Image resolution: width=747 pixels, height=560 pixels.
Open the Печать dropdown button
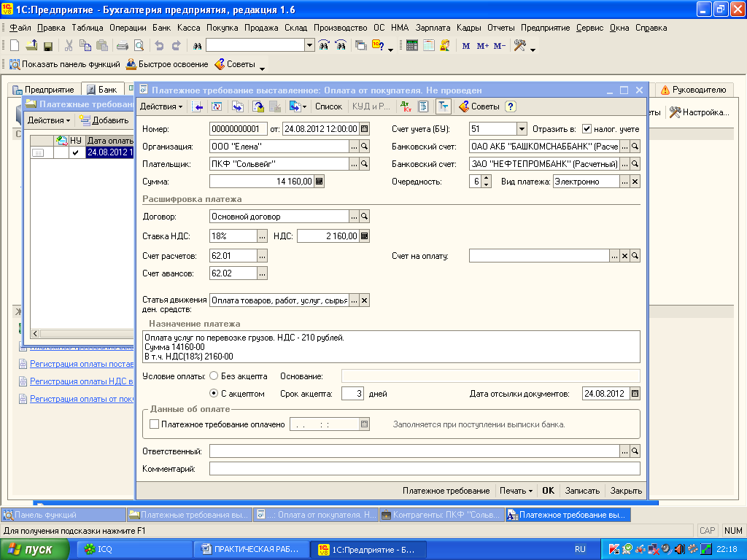pyautogui.click(x=516, y=491)
